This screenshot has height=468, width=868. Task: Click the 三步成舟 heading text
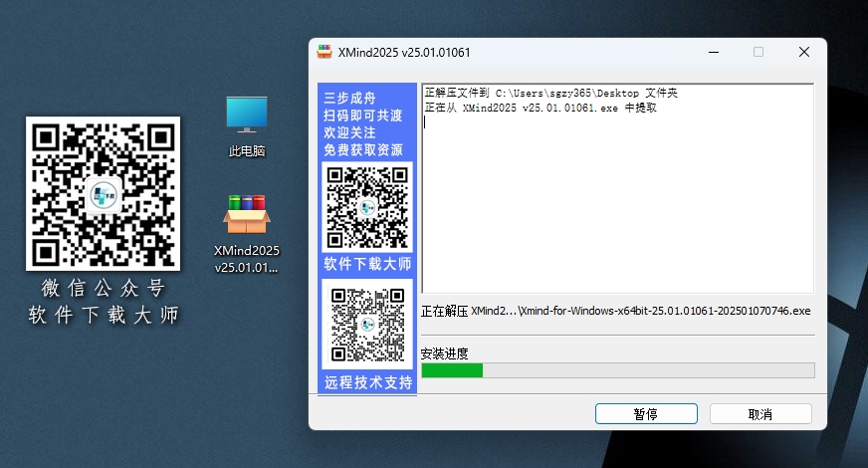click(349, 98)
